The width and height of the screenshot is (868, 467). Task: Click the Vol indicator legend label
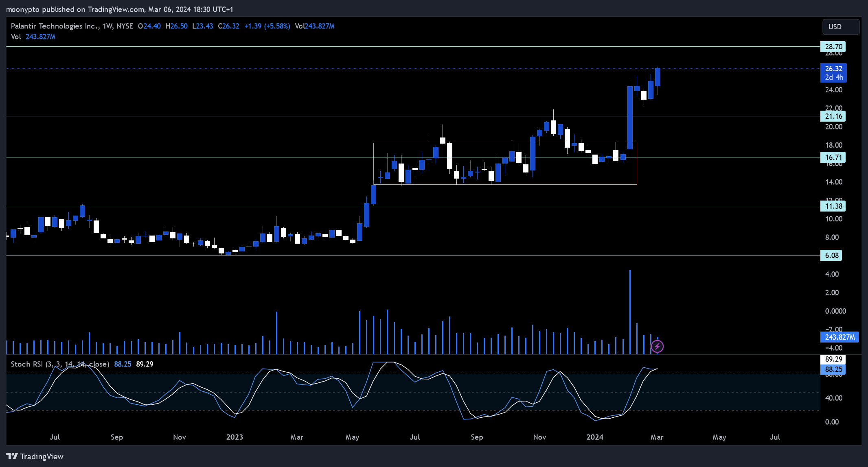16,37
